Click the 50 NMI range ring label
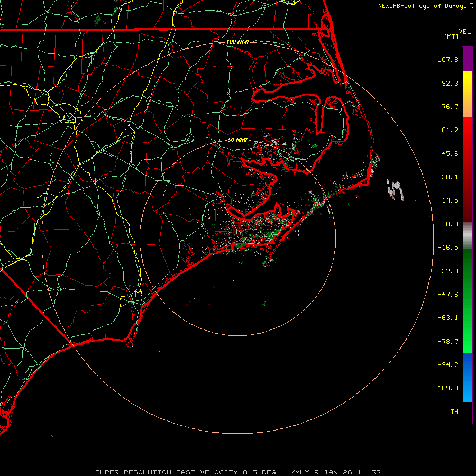476x476 pixels. (x=237, y=140)
